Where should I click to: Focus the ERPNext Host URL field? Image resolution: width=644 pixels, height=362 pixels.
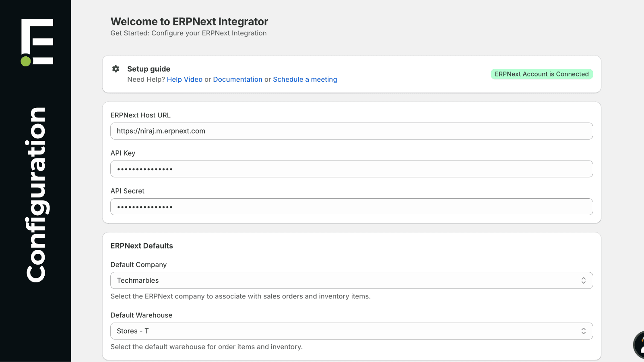pos(351,131)
